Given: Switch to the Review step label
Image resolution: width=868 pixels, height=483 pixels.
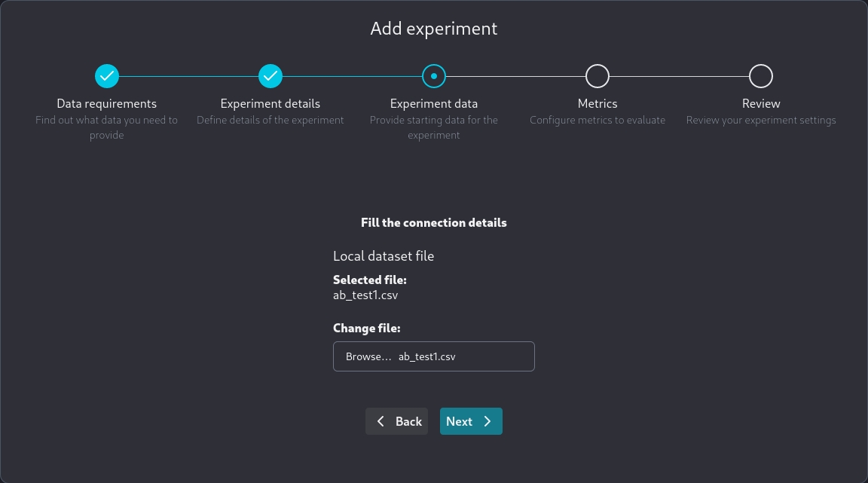Looking at the screenshot, I should [761, 103].
